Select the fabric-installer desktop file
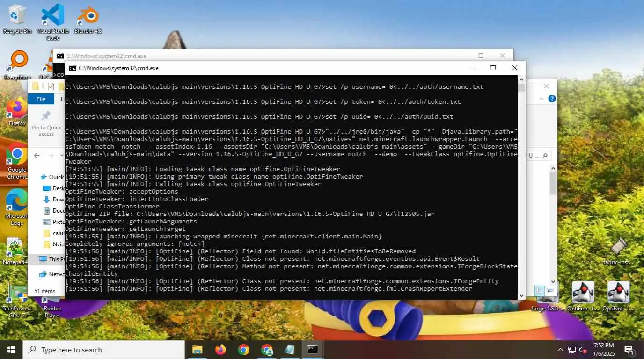The image size is (644, 359). tap(618, 251)
